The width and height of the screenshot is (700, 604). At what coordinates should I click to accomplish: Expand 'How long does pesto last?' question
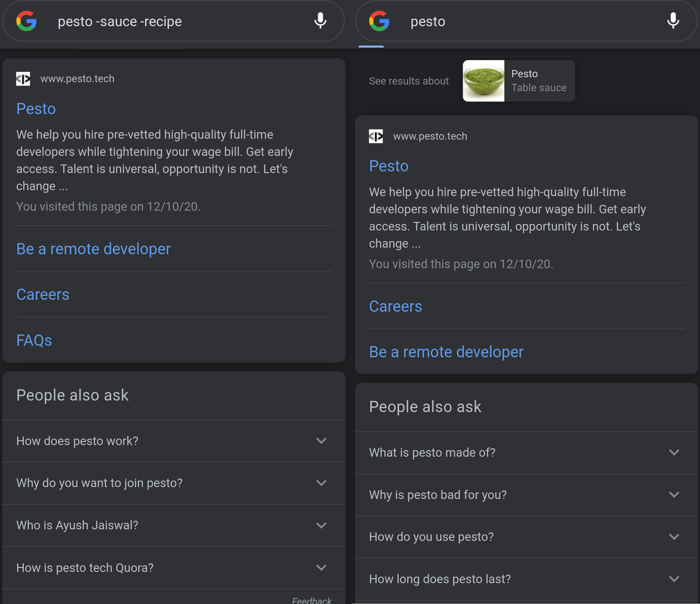click(x=526, y=579)
